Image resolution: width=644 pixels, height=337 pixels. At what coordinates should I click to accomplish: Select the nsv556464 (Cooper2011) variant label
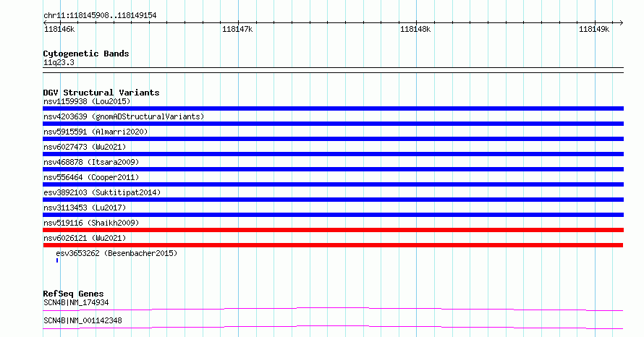pyautogui.click(x=91, y=177)
